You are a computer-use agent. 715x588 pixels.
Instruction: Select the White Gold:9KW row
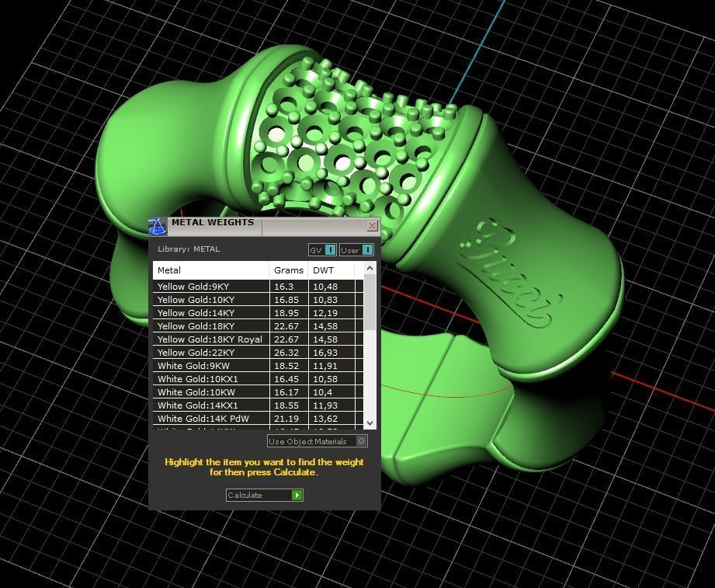[258, 366]
